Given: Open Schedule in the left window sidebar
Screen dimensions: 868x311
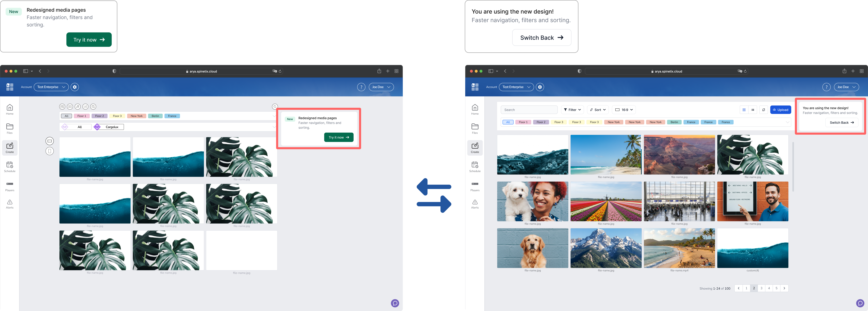Looking at the screenshot, I should (x=10, y=167).
